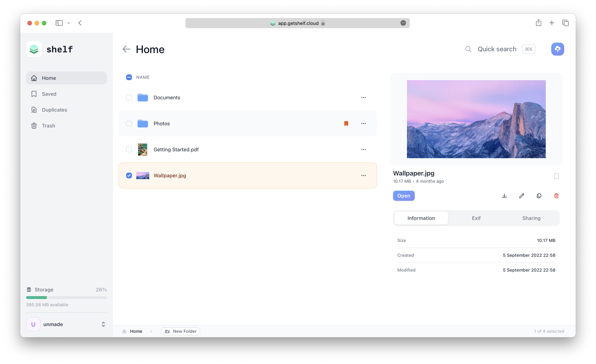Open the Sharing tab
The image size is (596, 364).
[531, 218]
